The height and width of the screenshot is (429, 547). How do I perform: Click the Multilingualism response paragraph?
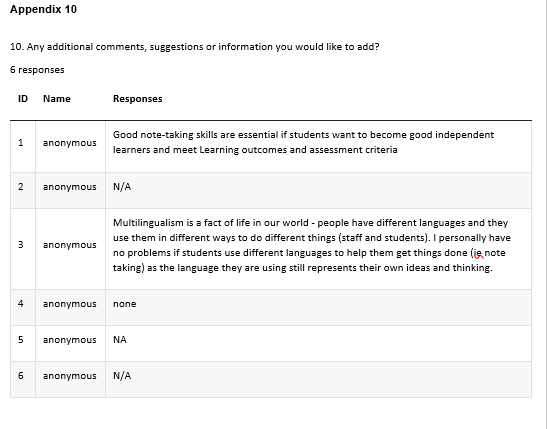pyautogui.click(x=312, y=245)
